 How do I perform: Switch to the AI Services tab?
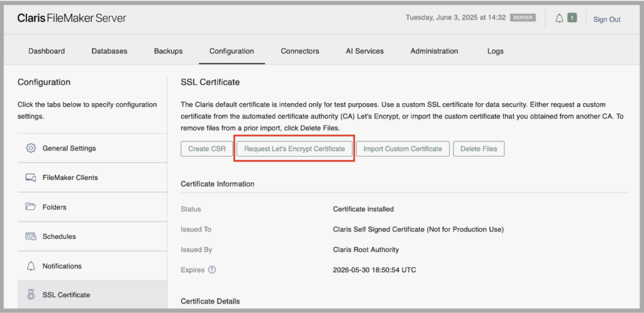pos(365,52)
